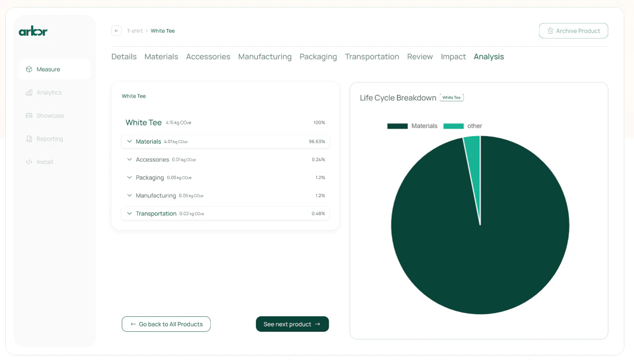Click the Install code brackets icon

29,162
